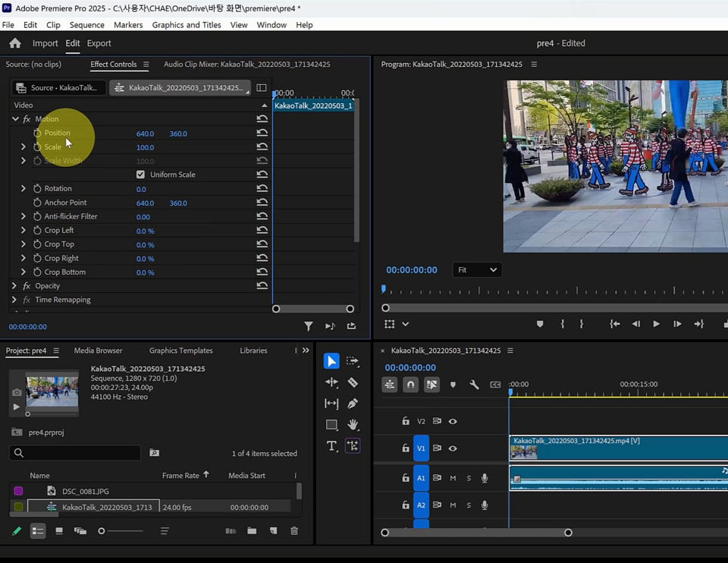Play the program monitor
The height and width of the screenshot is (563, 728).
pyautogui.click(x=656, y=324)
